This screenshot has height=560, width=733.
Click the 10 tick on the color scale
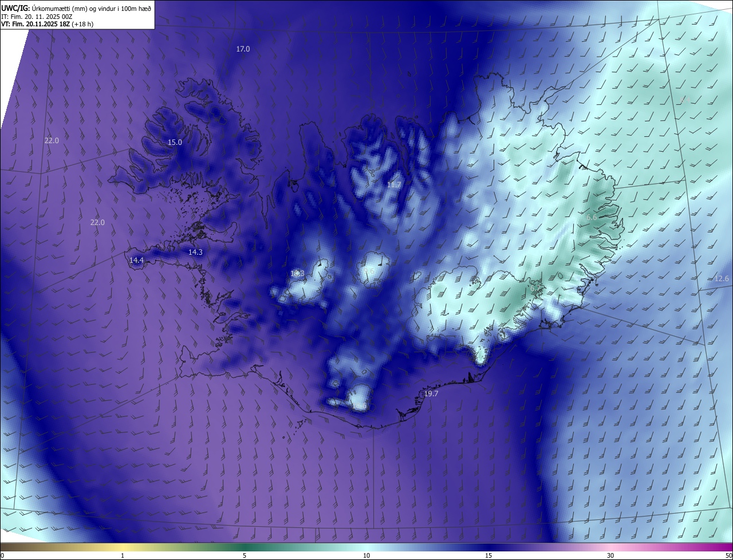tap(366, 555)
